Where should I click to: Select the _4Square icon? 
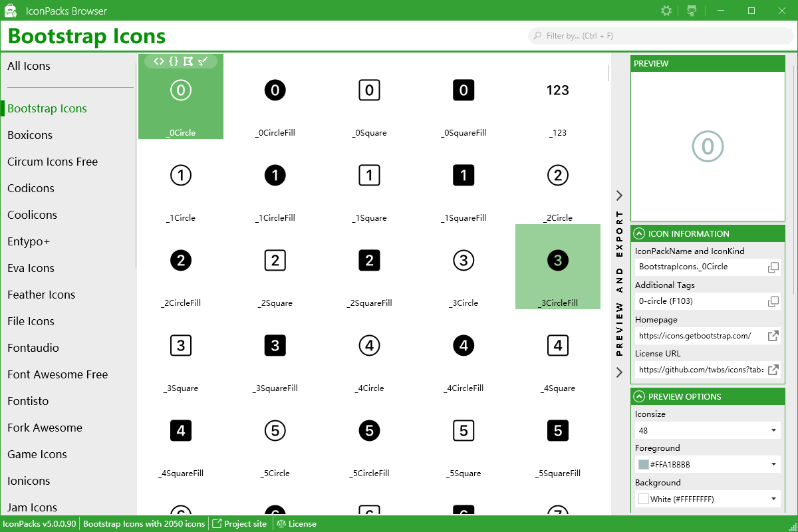pyautogui.click(x=558, y=352)
